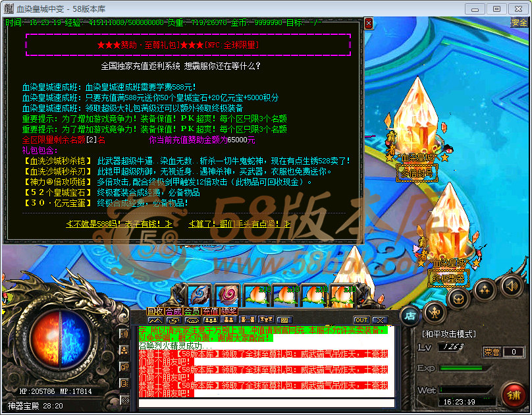Click the round blue 店 shop icon
The image size is (532, 415).
[x=410, y=316]
